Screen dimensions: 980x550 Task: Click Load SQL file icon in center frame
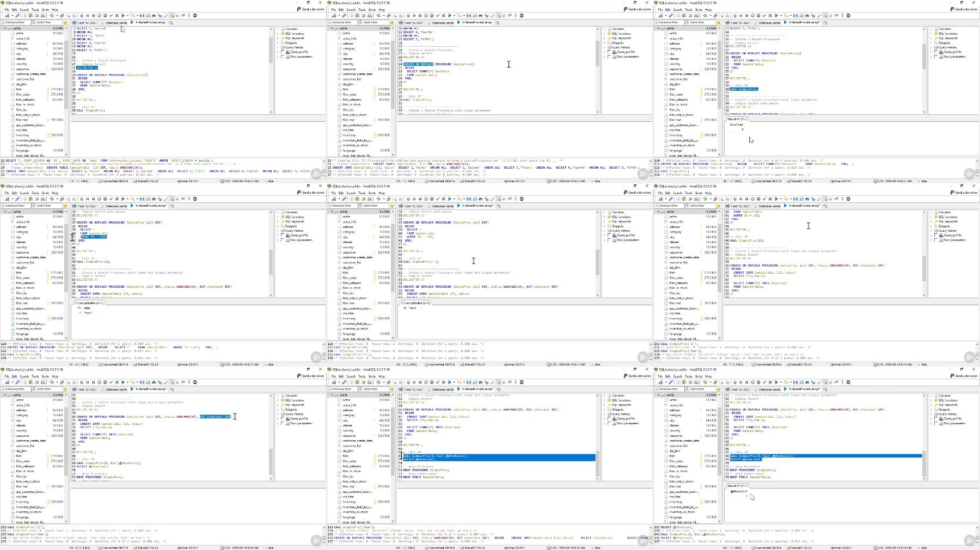point(460,199)
